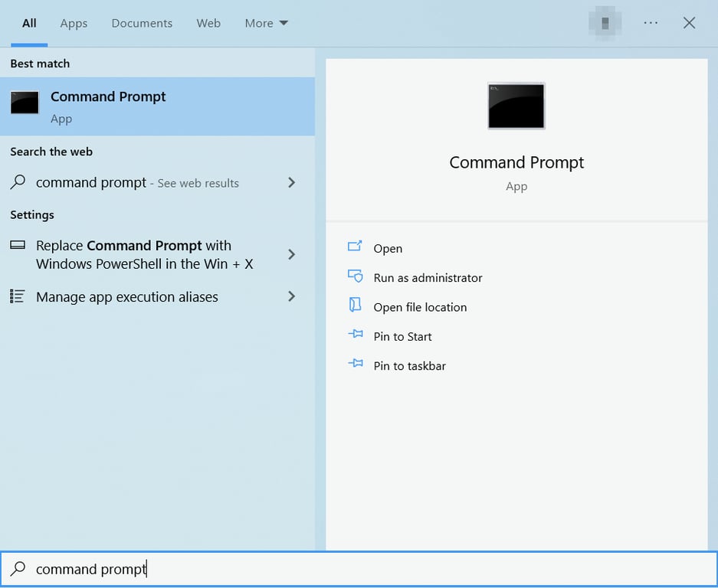
Task: Open the ellipsis options menu
Action: pyautogui.click(x=651, y=23)
